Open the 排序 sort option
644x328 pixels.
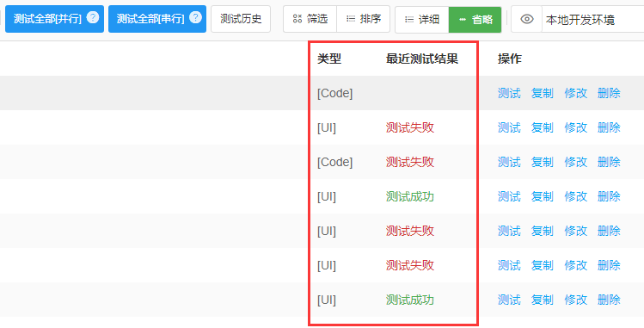(x=364, y=19)
